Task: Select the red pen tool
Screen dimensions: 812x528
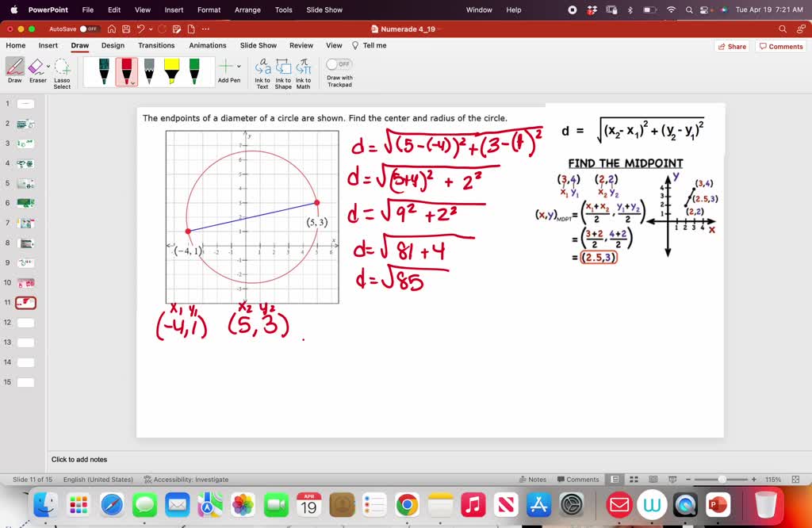Action: tap(127, 71)
